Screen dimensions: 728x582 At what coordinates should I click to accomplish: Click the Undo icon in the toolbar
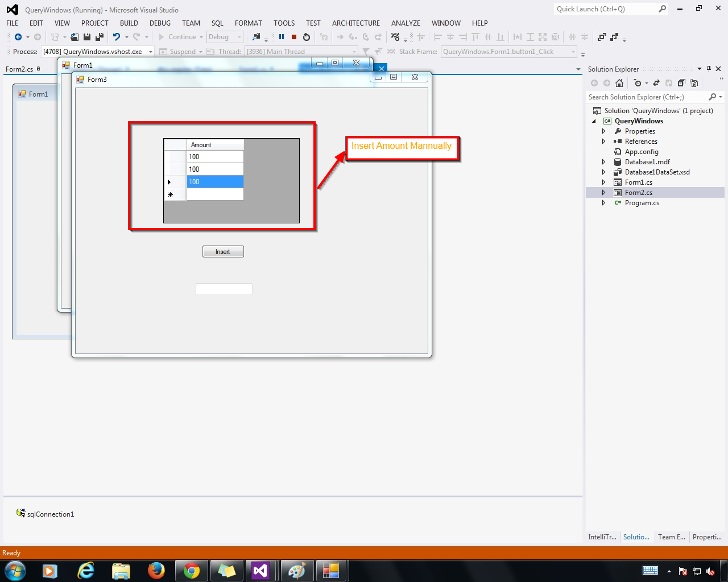[117, 36]
